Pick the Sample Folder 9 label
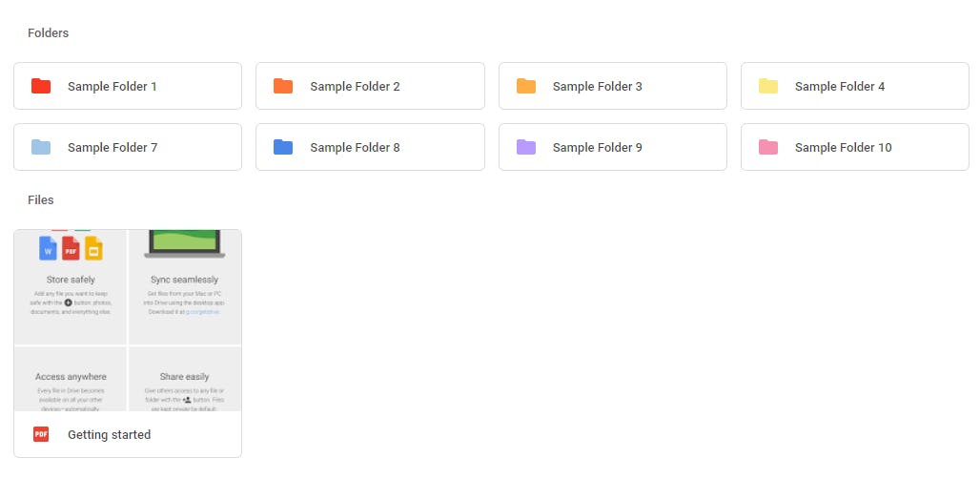This screenshot has width=980, height=500. tap(598, 147)
